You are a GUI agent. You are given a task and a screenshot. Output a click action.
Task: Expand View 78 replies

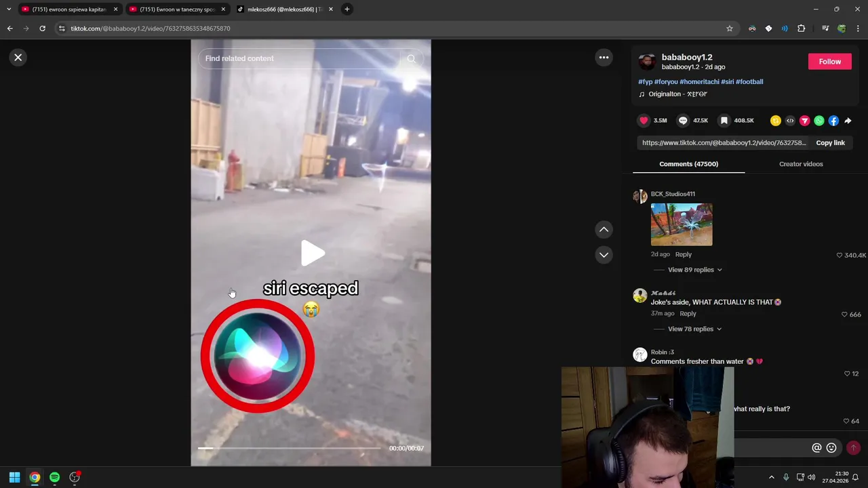pyautogui.click(x=694, y=329)
